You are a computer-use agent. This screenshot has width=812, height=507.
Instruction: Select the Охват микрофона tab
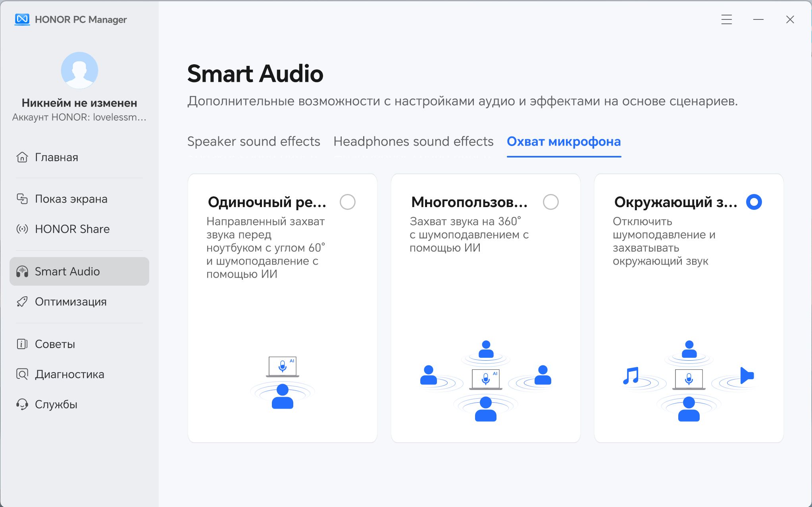[x=564, y=142]
